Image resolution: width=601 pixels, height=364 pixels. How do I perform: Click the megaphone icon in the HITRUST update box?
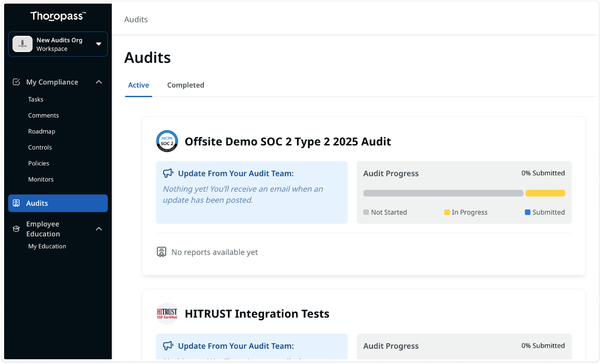pos(168,346)
